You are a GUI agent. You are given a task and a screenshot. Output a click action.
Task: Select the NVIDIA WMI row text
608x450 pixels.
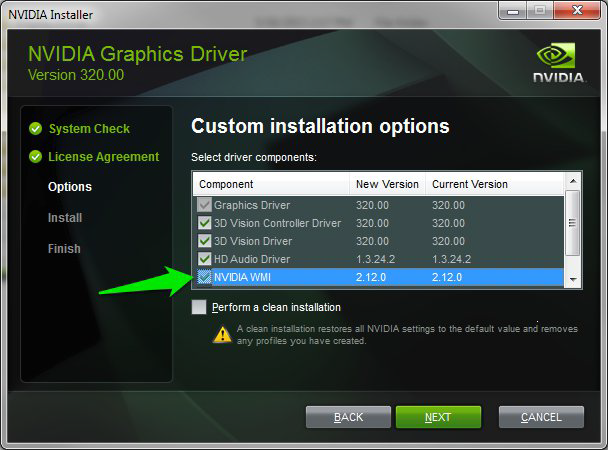[x=242, y=277]
